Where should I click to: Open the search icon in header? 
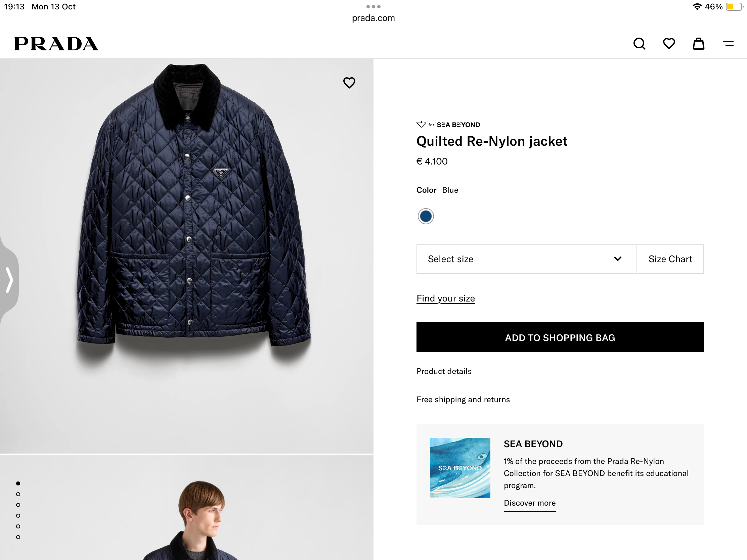(639, 44)
